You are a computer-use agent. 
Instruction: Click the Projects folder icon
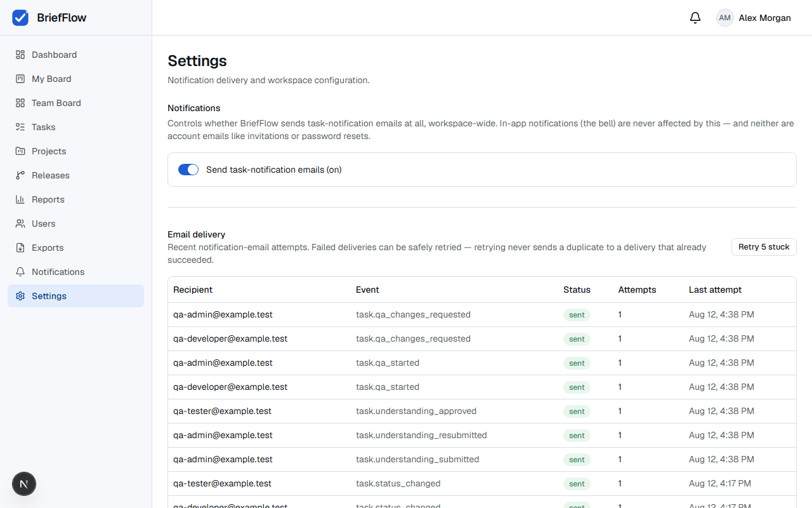20,151
